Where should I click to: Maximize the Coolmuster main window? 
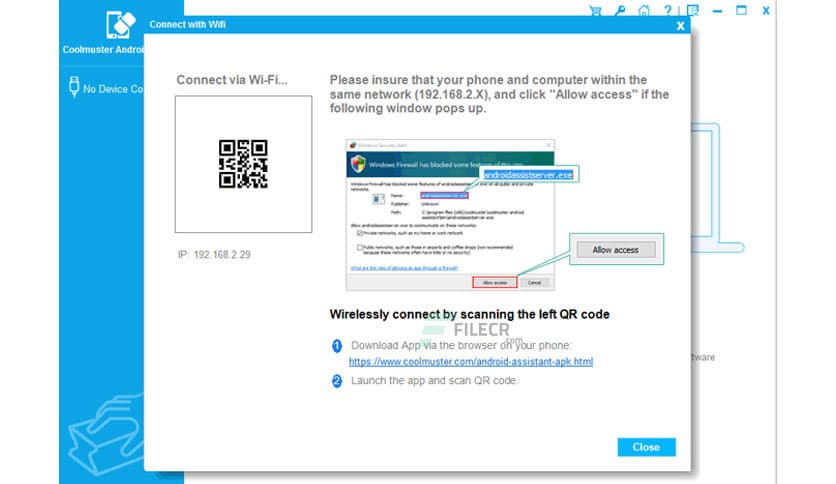pos(741,10)
